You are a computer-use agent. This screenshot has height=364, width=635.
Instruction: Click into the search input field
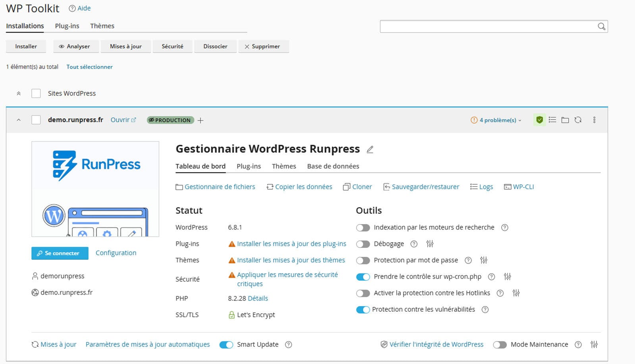(x=488, y=27)
